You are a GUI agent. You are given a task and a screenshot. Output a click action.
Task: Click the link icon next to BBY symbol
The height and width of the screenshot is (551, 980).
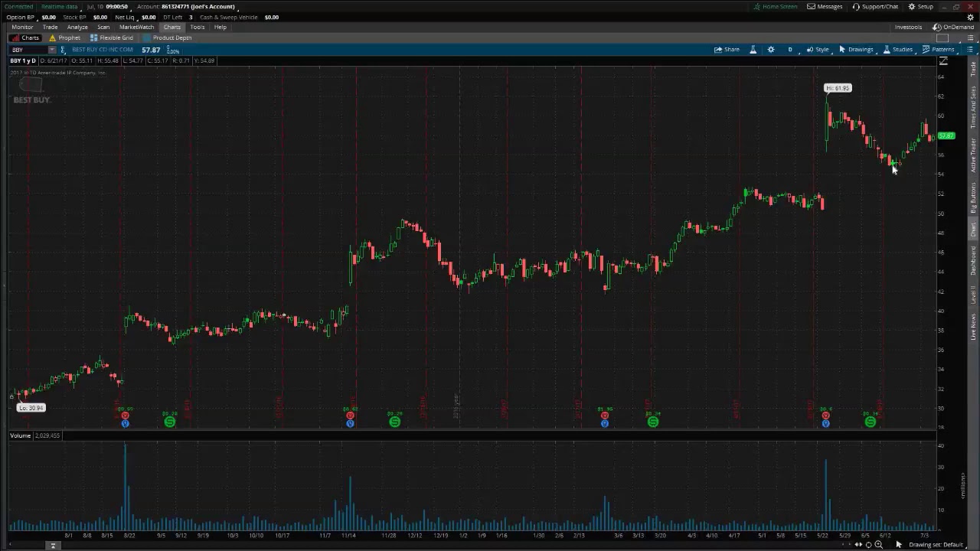pos(63,50)
